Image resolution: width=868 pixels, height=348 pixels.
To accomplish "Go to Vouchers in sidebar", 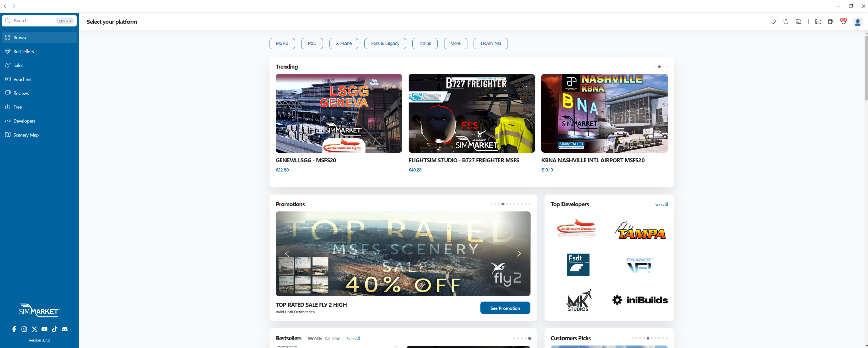I will tap(22, 79).
